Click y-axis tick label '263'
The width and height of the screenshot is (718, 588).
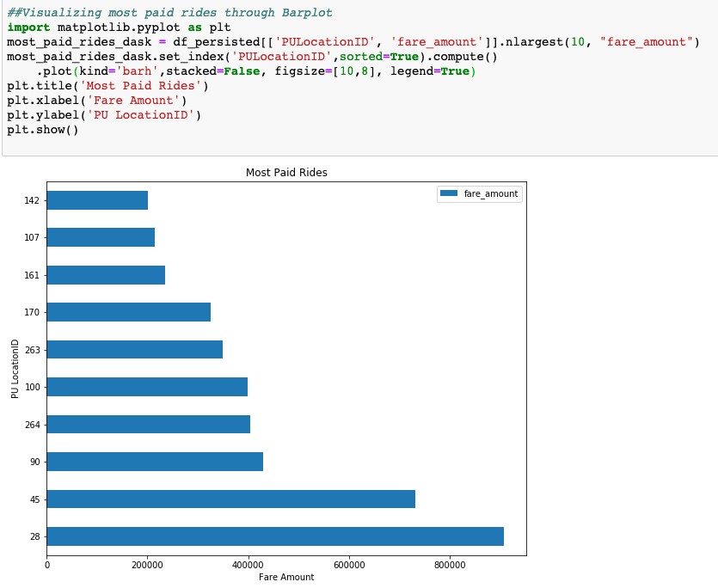coord(32,350)
